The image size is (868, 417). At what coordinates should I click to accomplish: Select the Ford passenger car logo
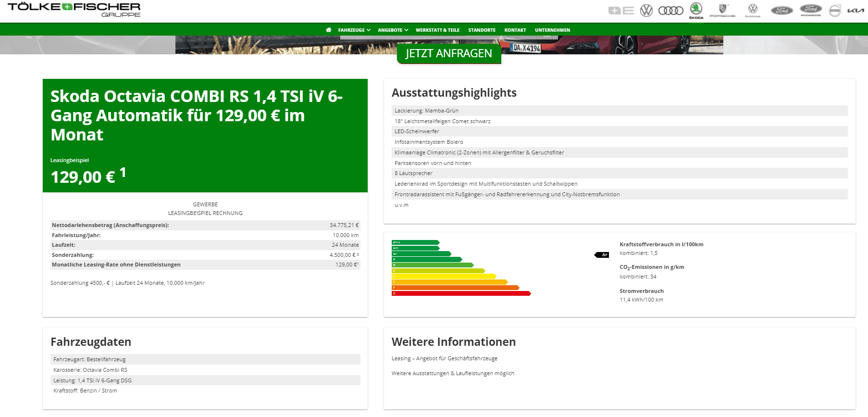coord(782,11)
